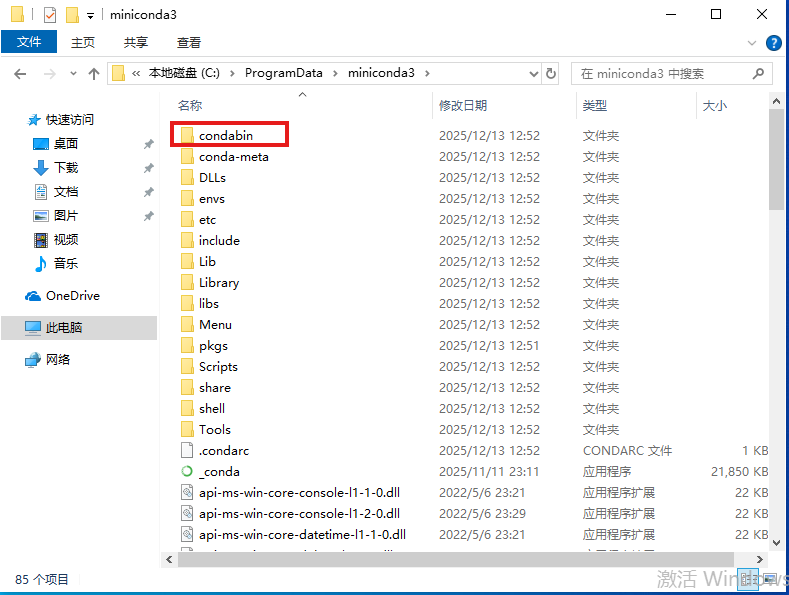789x595 pixels.
Task: Click the vertical scrollbar thumb
Action: tap(776, 160)
